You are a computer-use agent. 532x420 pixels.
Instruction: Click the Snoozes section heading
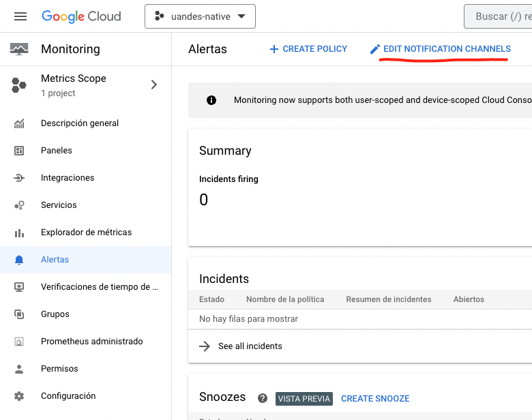(x=222, y=397)
